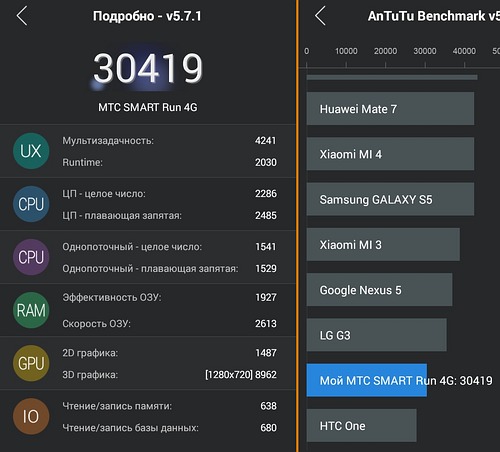Tap the 2D graphics score 1487
500x452 pixels.
coord(266,353)
